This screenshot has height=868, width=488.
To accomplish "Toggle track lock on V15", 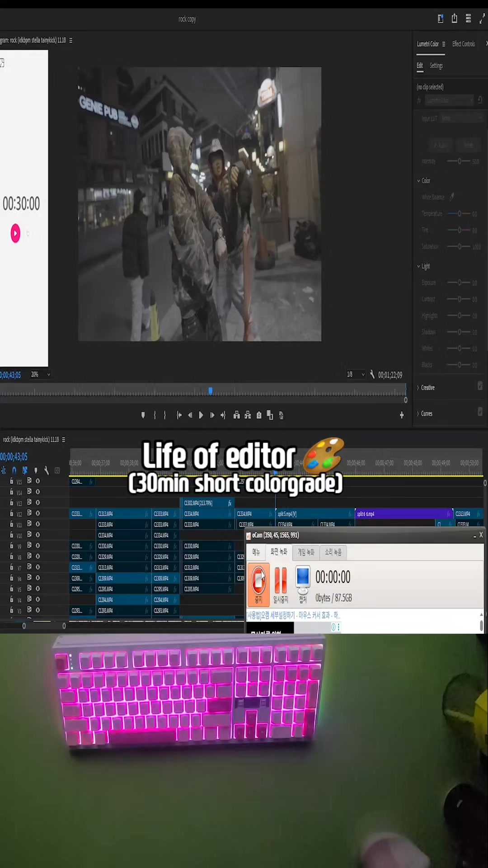I will [x=12, y=481].
